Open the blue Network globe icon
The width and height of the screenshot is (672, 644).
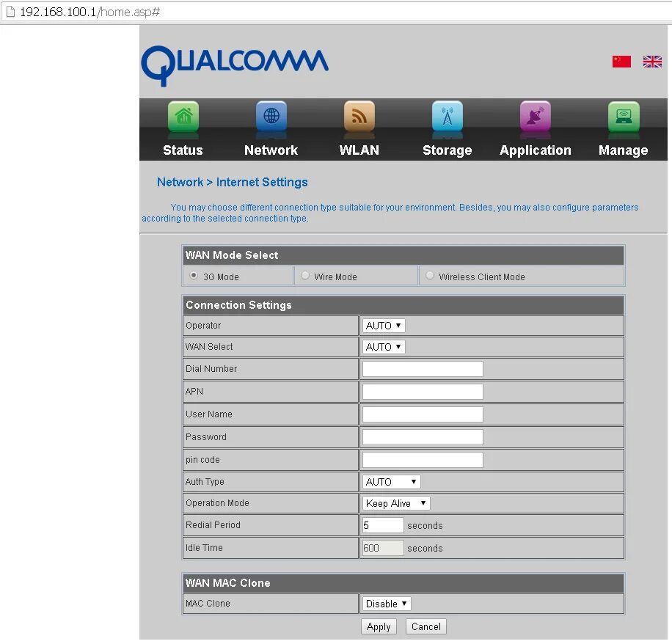point(271,117)
